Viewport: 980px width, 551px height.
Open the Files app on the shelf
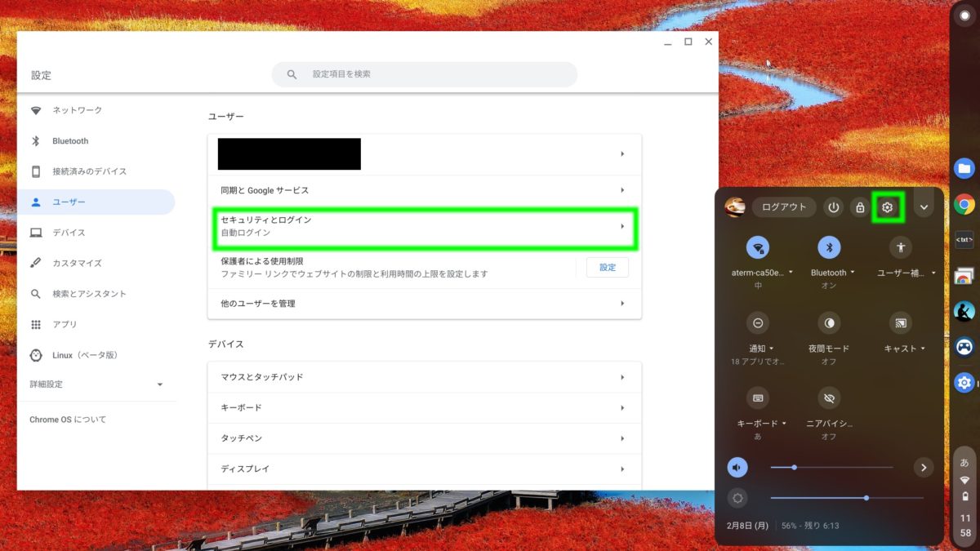(963, 168)
